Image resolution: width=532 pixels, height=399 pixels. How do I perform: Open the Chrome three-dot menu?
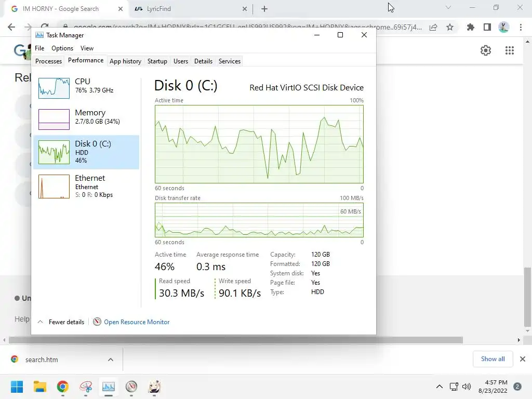pos(521,27)
